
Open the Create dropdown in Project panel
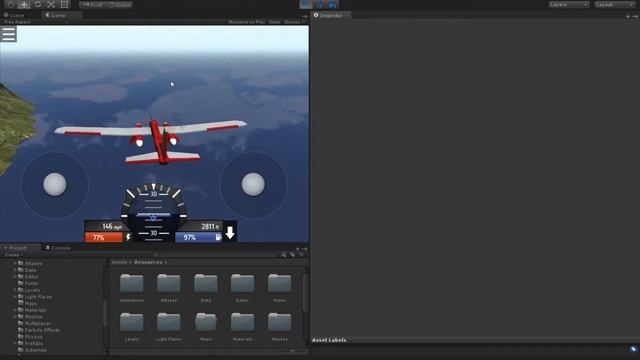[13, 255]
